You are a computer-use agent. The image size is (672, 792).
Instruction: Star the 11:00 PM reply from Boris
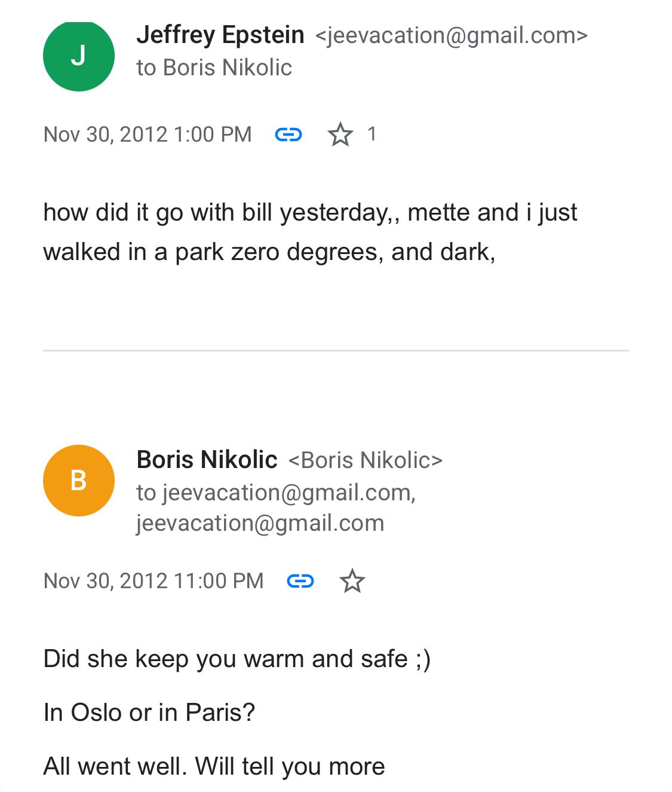coord(352,581)
